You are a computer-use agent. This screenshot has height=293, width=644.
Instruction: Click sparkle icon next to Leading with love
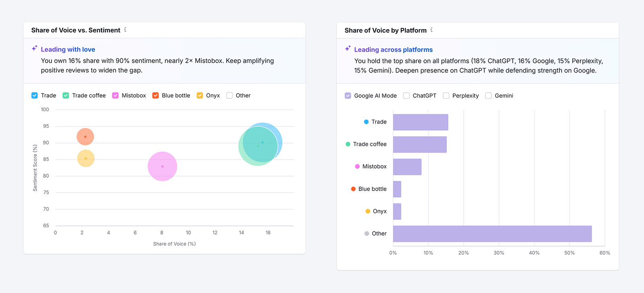point(35,48)
